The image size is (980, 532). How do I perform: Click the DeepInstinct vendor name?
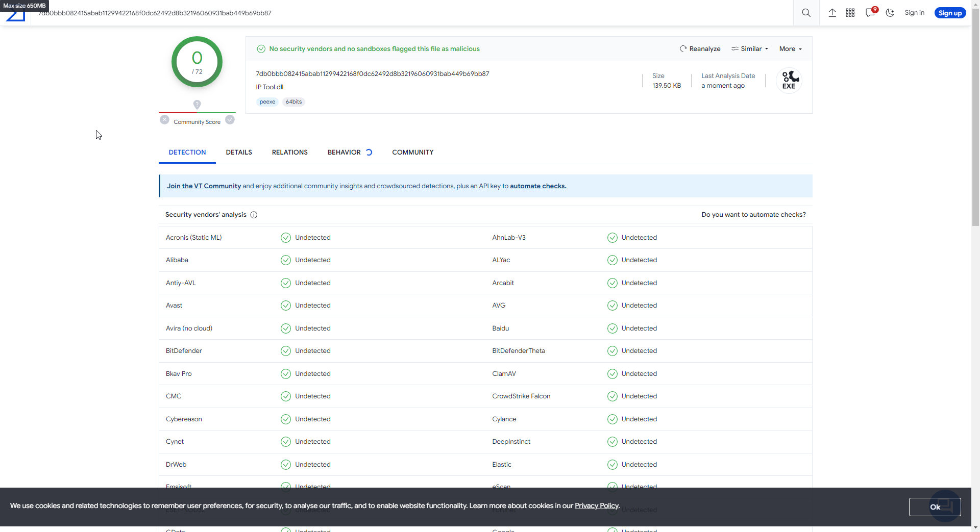tap(511, 442)
